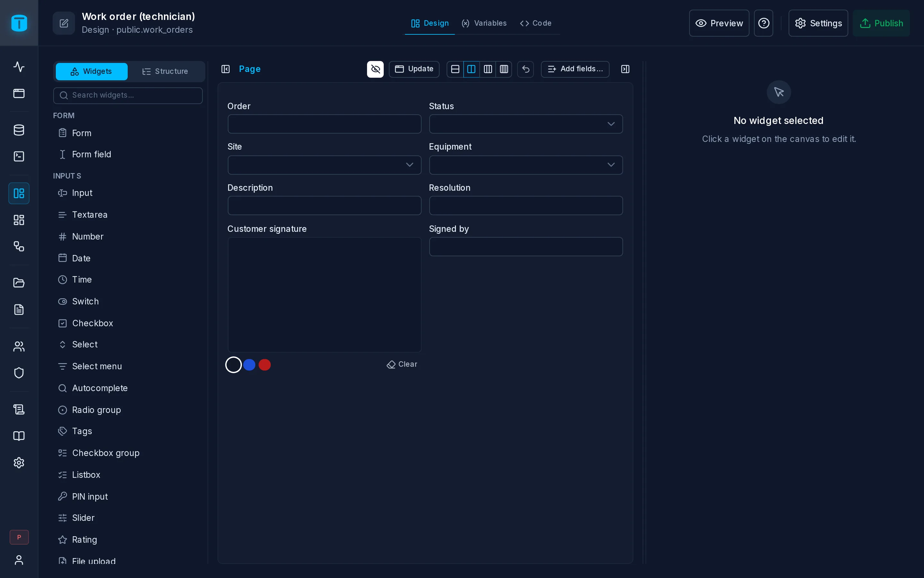Click the Search widgets field
The image size is (924, 578).
click(128, 95)
